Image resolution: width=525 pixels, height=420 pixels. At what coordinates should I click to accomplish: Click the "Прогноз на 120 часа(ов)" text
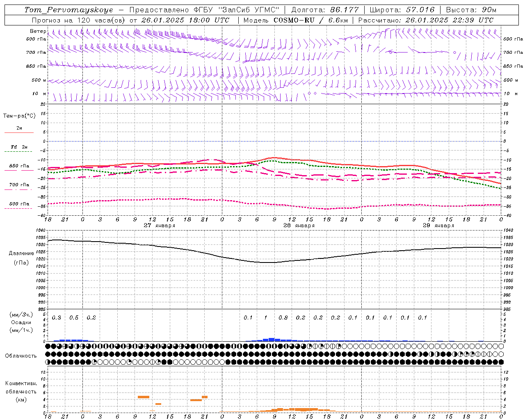pos(79,20)
